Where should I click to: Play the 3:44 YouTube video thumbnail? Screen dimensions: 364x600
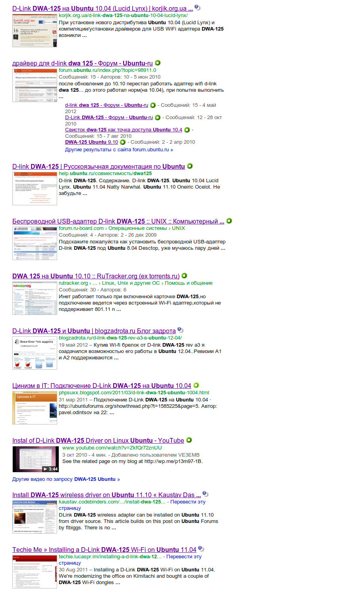pyautogui.click(x=35, y=459)
